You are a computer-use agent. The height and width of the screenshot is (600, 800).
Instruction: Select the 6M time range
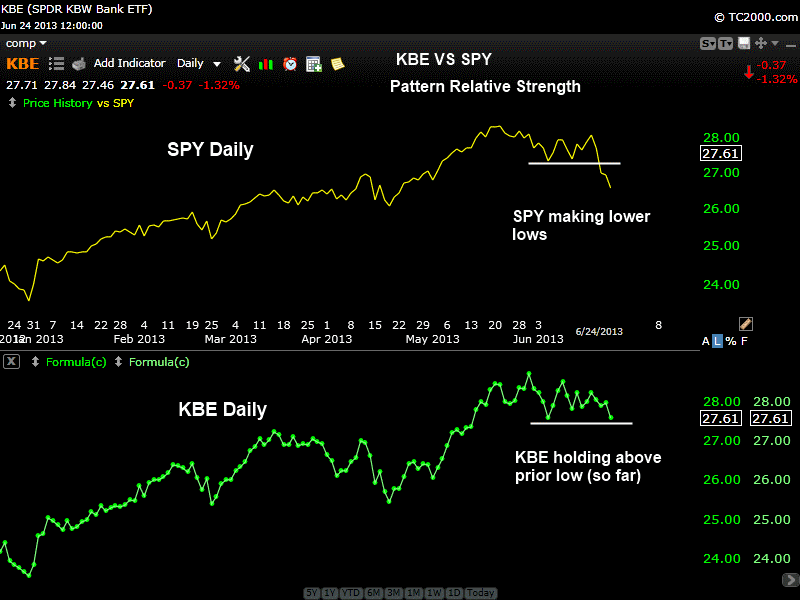tap(373, 593)
